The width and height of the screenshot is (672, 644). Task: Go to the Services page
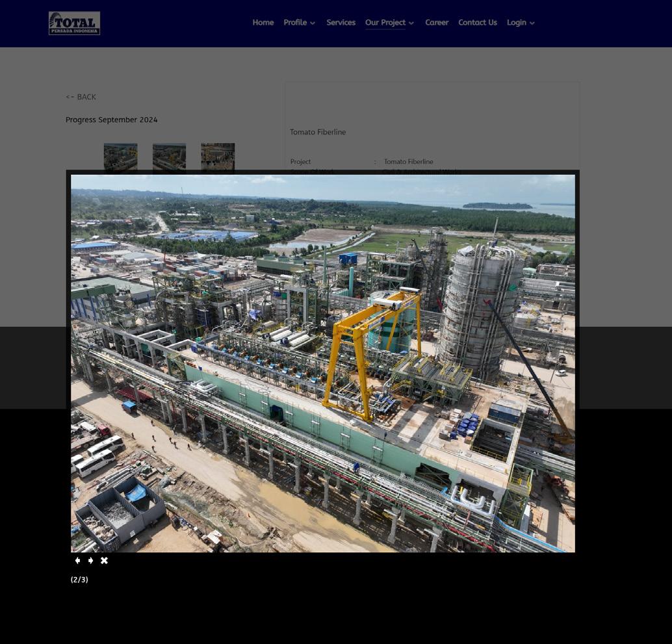click(341, 23)
